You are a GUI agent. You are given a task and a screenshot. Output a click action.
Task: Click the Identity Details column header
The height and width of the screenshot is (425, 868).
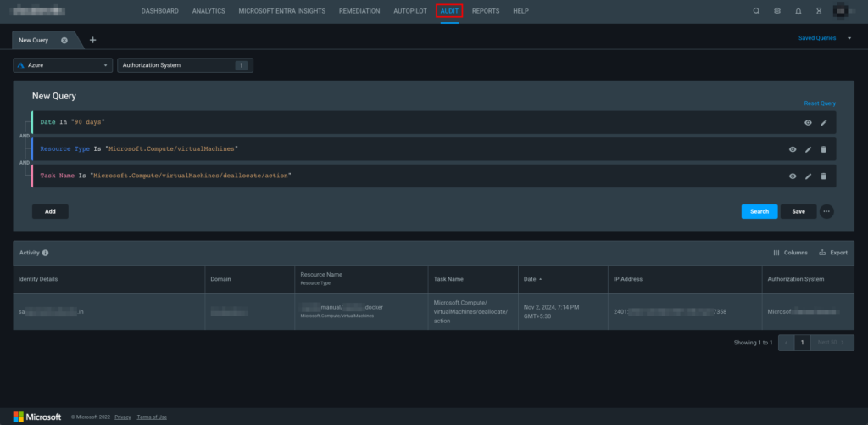click(x=38, y=279)
